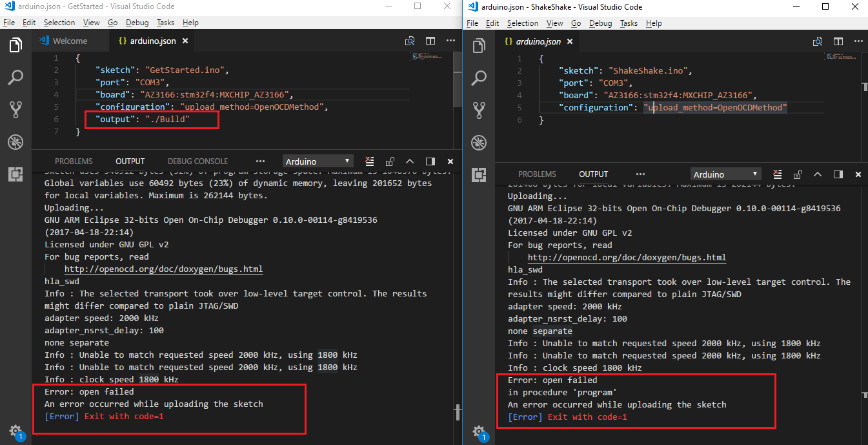Image resolution: width=868 pixels, height=445 pixels.
Task: Open Help menu in ShakeShake window
Action: click(x=654, y=23)
